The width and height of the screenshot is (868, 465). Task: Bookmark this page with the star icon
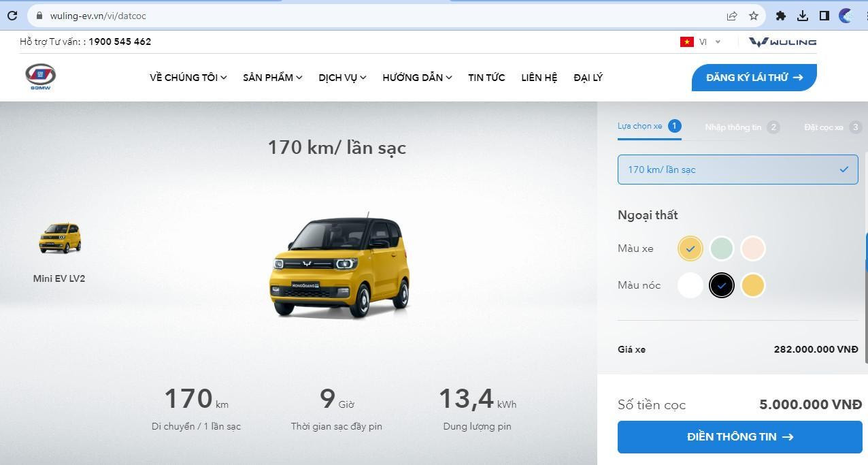pyautogui.click(x=753, y=16)
